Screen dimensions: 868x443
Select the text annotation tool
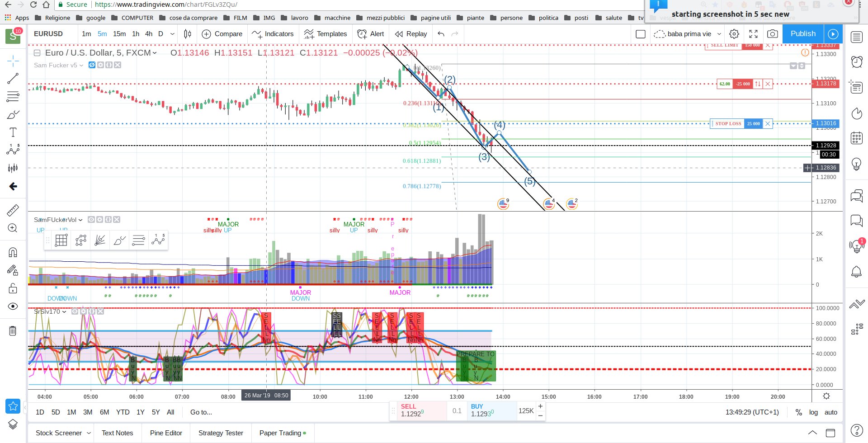[x=13, y=132]
